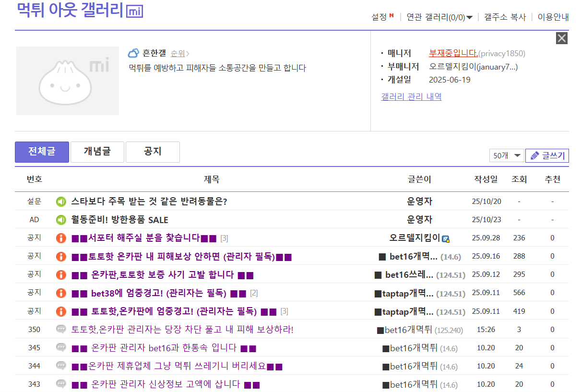The image size is (581, 392).
Task: Click the mi minor gallery badge icon
Action: click(x=134, y=12)
